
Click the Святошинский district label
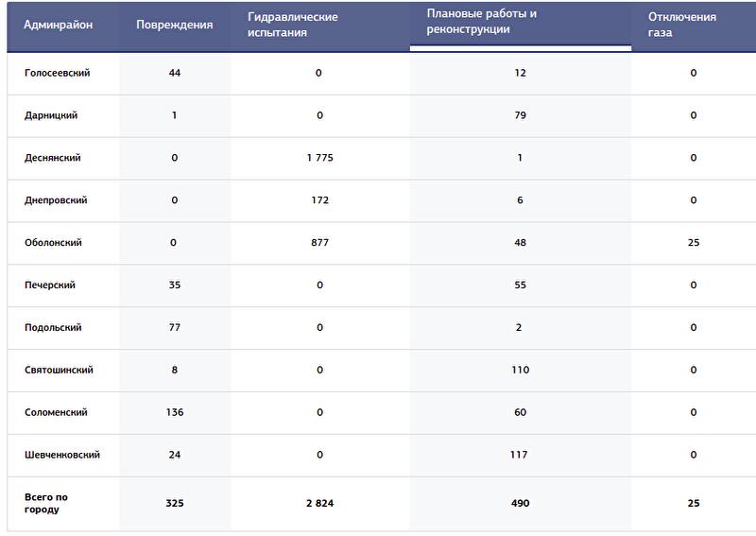(59, 371)
